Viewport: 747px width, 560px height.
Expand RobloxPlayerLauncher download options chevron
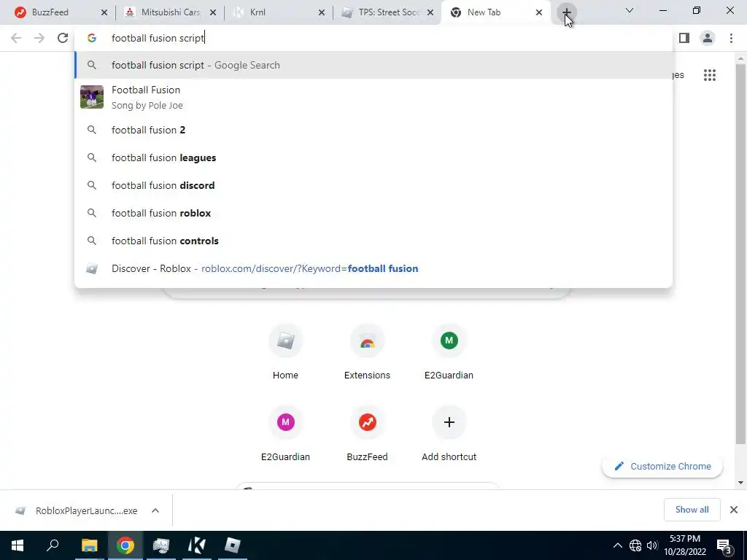coord(155,510)
